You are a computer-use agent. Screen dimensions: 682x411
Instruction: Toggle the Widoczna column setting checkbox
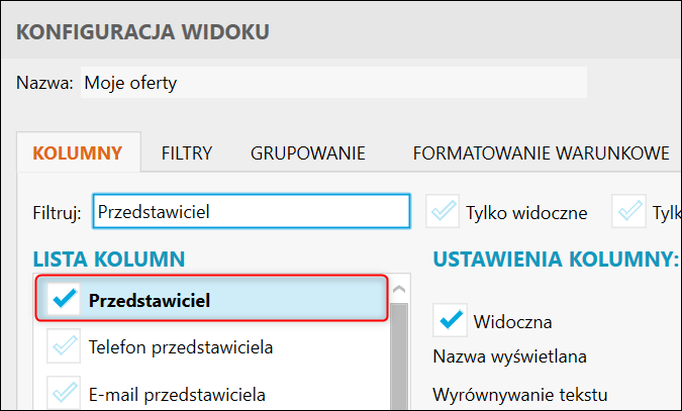[x=450, y=321]
